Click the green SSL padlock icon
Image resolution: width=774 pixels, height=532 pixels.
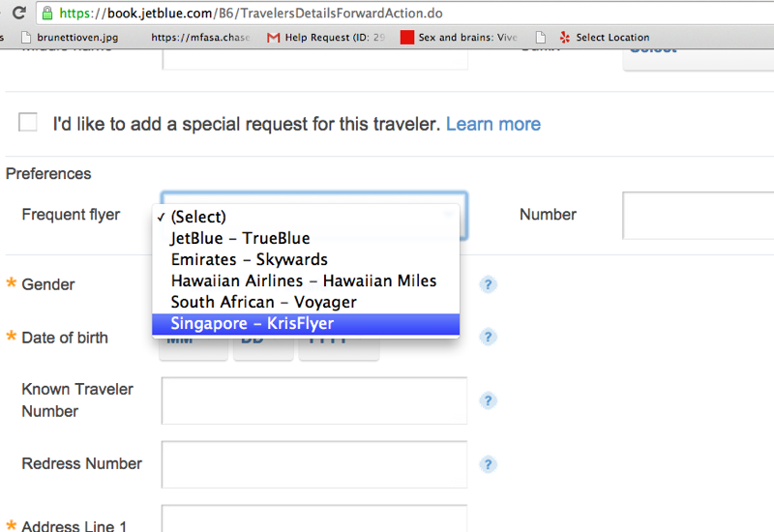47,13
